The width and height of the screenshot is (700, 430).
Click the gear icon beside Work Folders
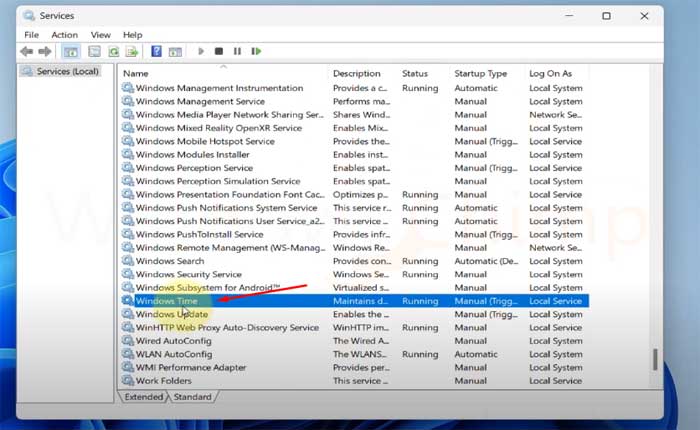pyautogui.click(x=128, y=380)
